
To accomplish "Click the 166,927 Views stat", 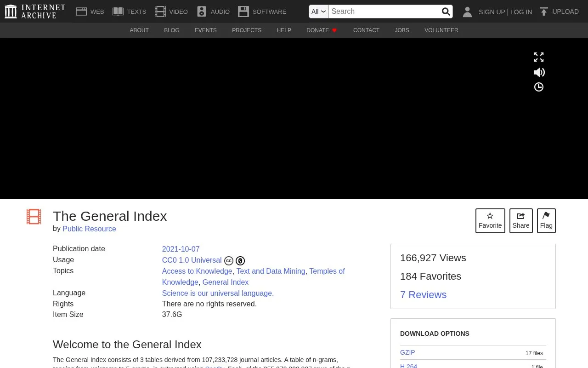I will (433, 258).
